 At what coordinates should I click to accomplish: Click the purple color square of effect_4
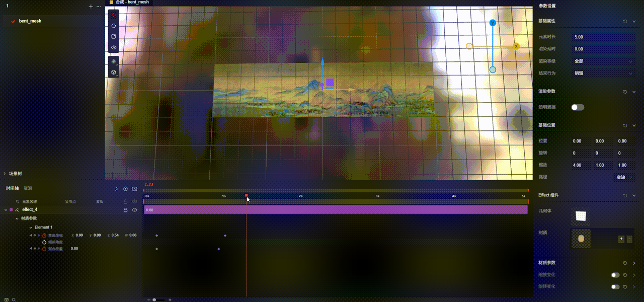click(11, 210)
